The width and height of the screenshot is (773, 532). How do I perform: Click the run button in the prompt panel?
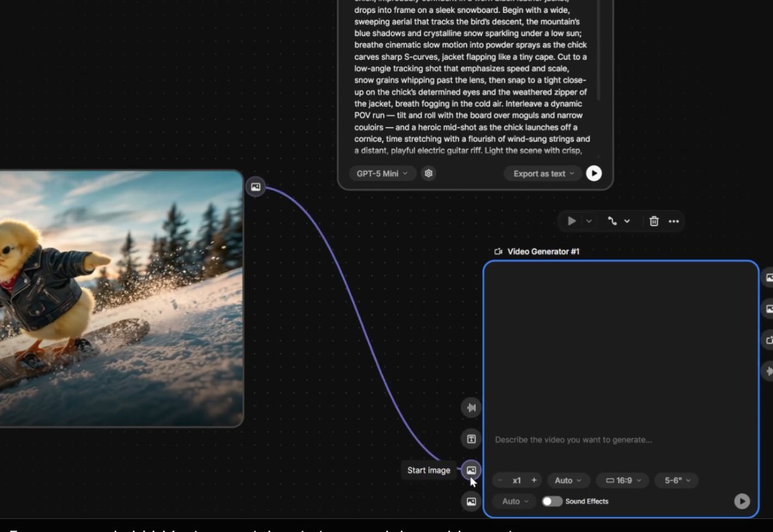(x=593, y=173)
